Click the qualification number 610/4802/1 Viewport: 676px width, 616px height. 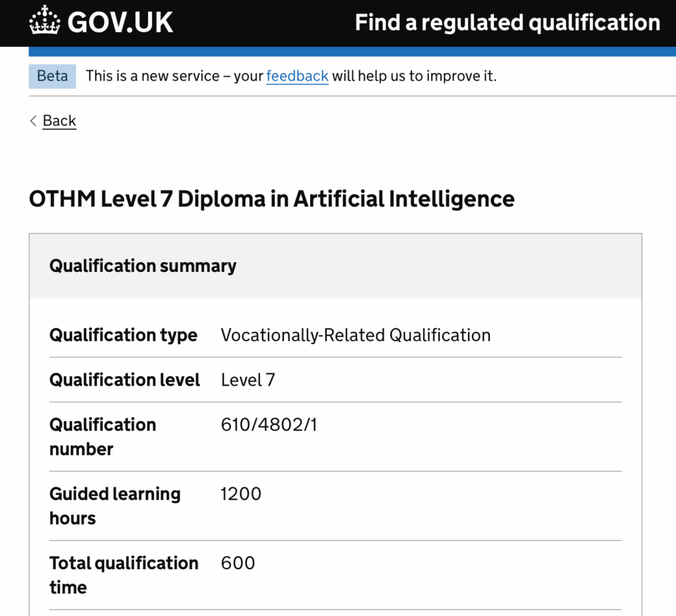point(269,425)
